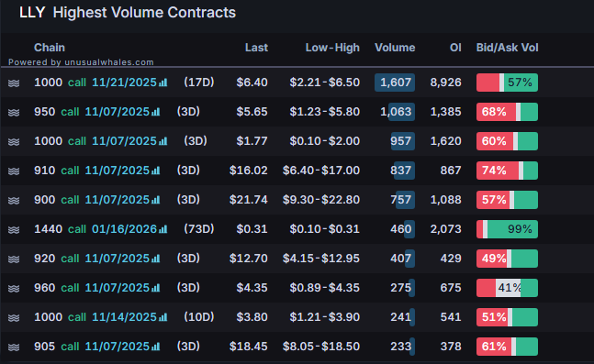Open chart icon beside 01/16/2026 expiry
This screenshot has width=594, height=364.
[163, 229]
